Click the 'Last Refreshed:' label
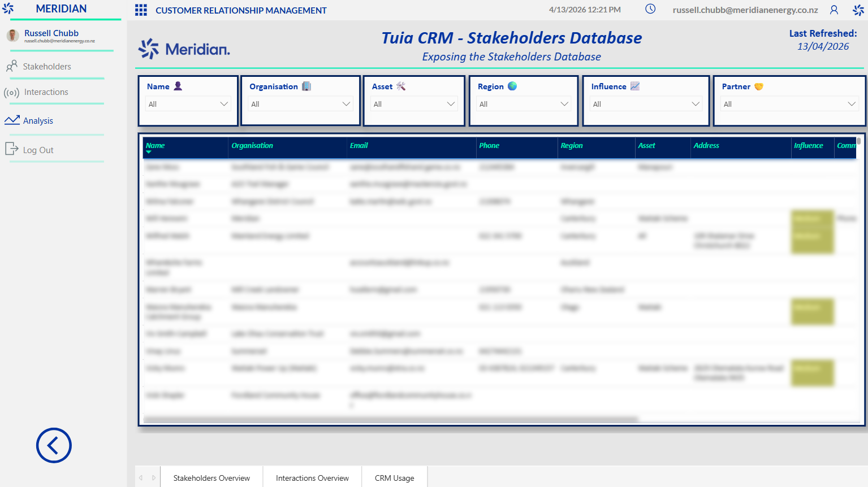Screen dimensions: 868x487 click(823, 33)
